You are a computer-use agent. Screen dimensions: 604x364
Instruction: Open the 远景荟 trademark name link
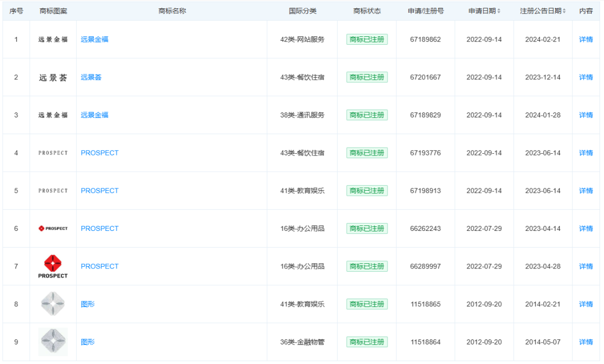coord(91,78)
